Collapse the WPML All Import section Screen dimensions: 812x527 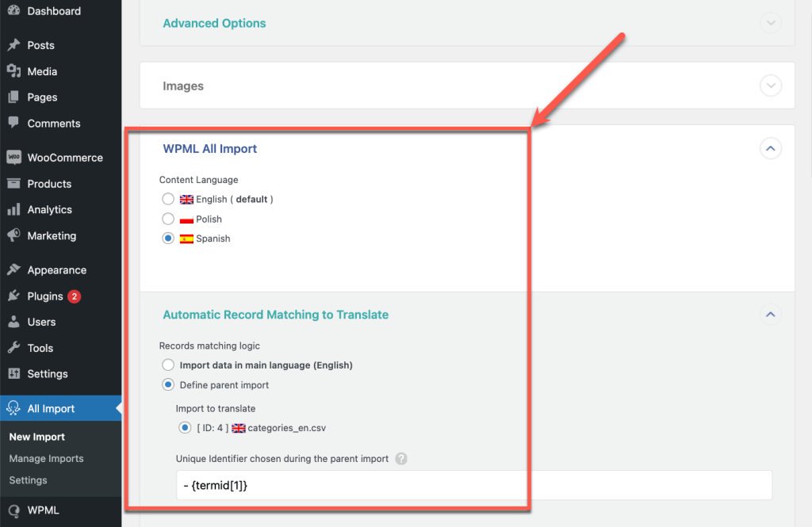771,148
